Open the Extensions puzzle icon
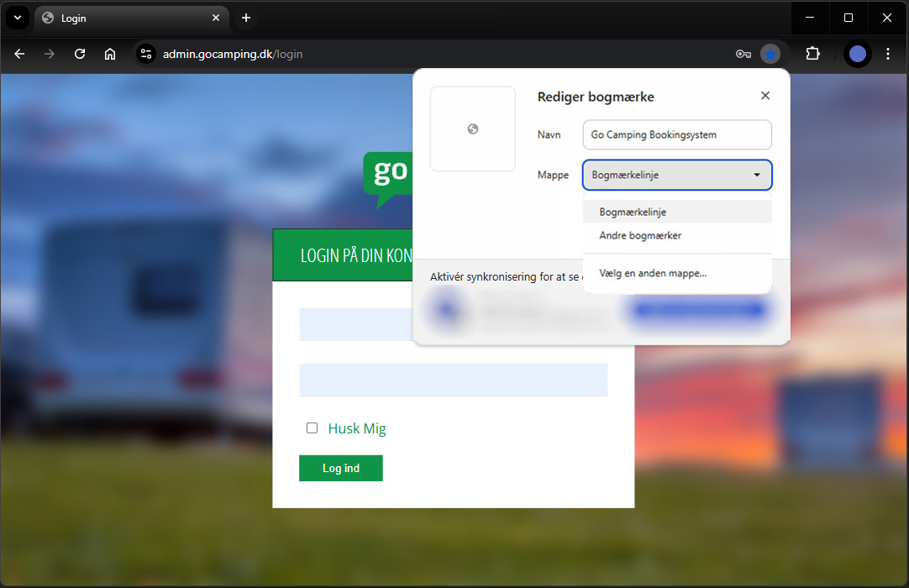The width and height of the screenshot is (909, 588). 812,54
